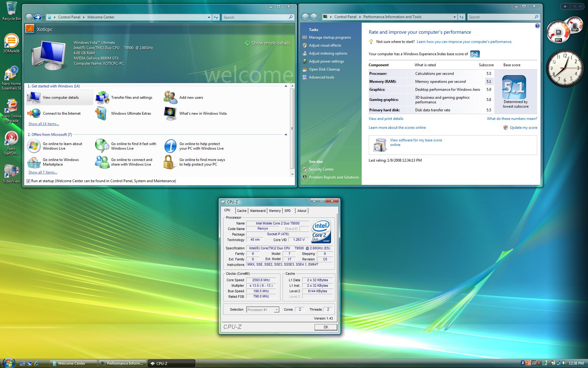Click the connect and share Windows Live icon
Viewport: 588px width, 368px height.
pyautogui.click(x=102, y=162)
